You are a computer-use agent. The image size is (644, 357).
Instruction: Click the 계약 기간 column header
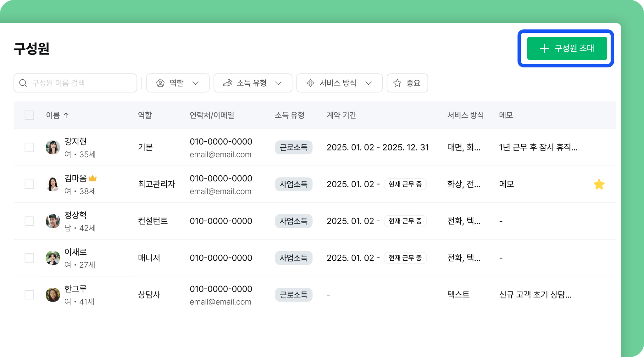coord(341,115)
